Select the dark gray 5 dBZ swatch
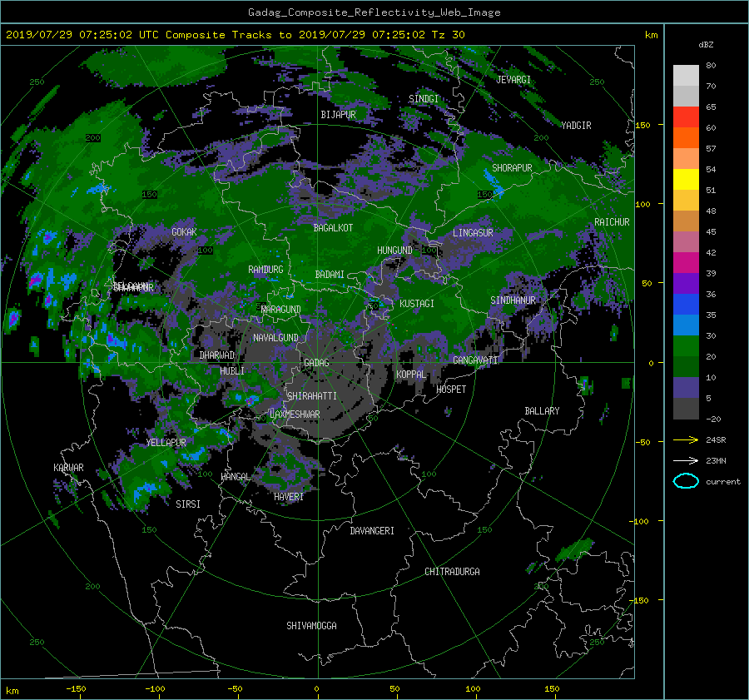The height and width of the screenshot is (700, 749). (x=686, y=408)
